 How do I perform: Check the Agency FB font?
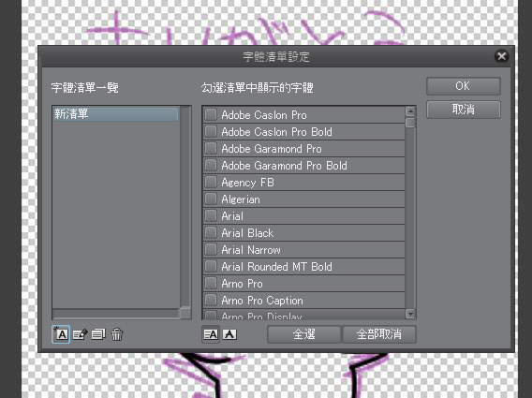(211, 183)
